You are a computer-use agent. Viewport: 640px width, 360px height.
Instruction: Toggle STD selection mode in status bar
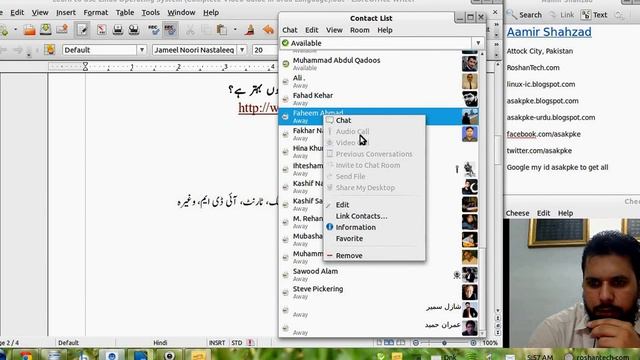237,343
